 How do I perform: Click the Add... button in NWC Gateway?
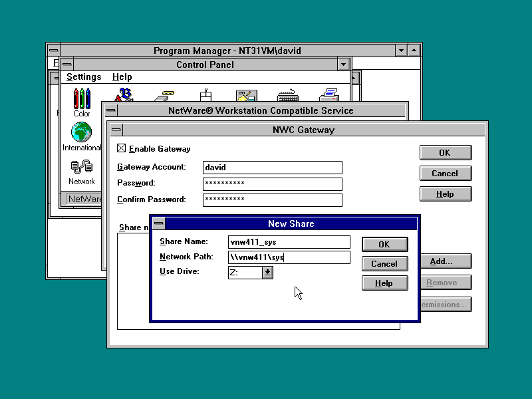(x=446, y=261)
